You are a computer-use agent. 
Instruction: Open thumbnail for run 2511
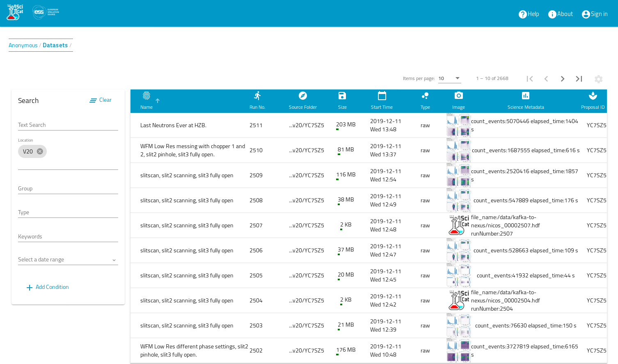tap(458, 125)
